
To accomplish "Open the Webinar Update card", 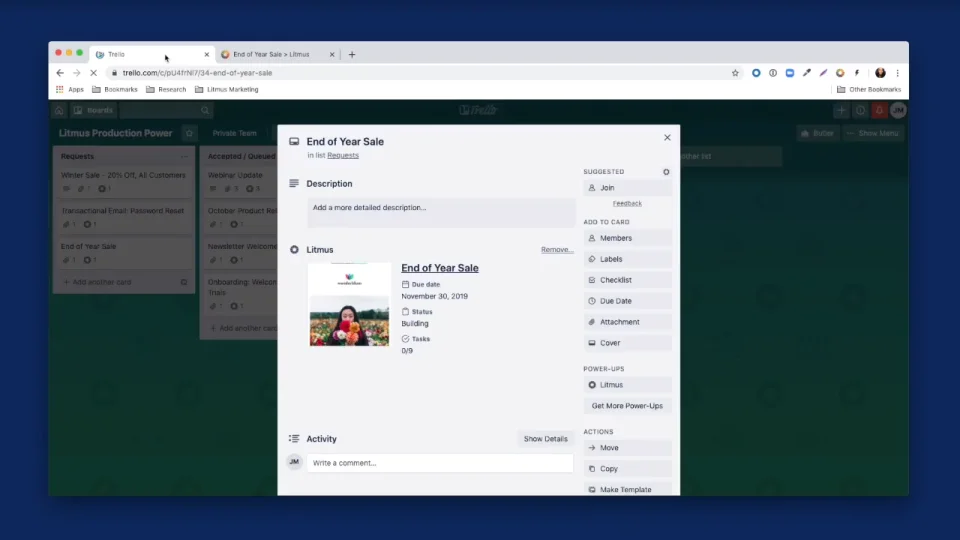I will (x=241, y=181).
